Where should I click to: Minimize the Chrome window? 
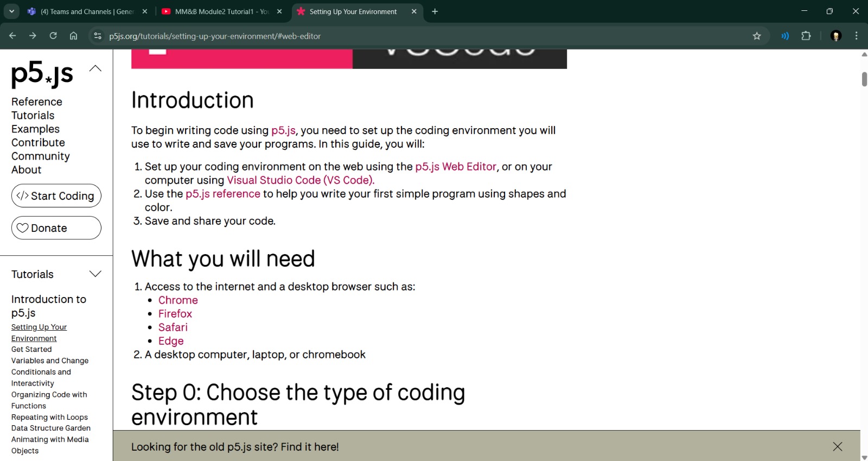pyautogui.click(x=805, y=11)
